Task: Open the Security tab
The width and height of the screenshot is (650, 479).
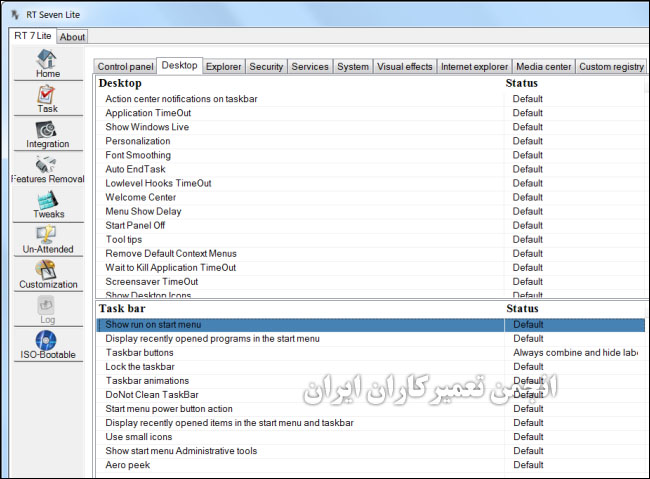Action: [266, 66]
